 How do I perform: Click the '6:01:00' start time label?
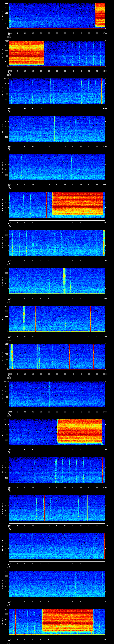coord(9,601)
